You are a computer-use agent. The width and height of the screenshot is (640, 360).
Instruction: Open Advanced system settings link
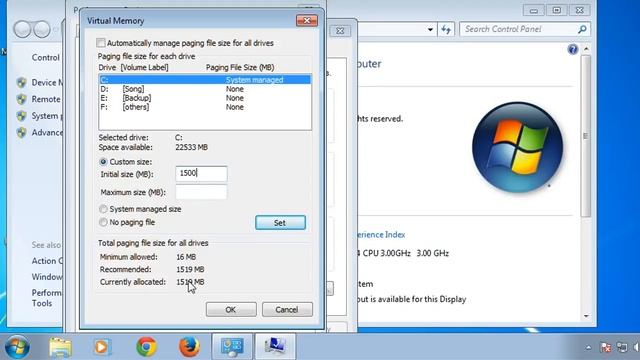point(47,133)
